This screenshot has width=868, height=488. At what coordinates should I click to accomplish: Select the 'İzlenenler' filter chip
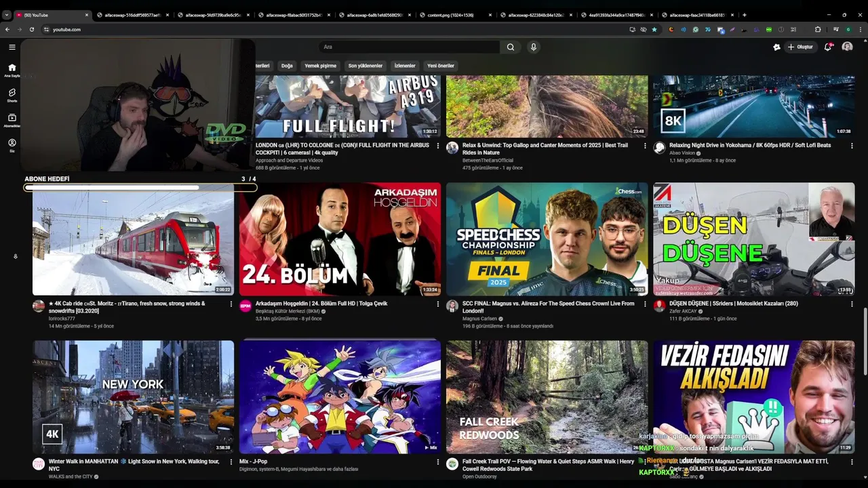click(x=405, y=66)
